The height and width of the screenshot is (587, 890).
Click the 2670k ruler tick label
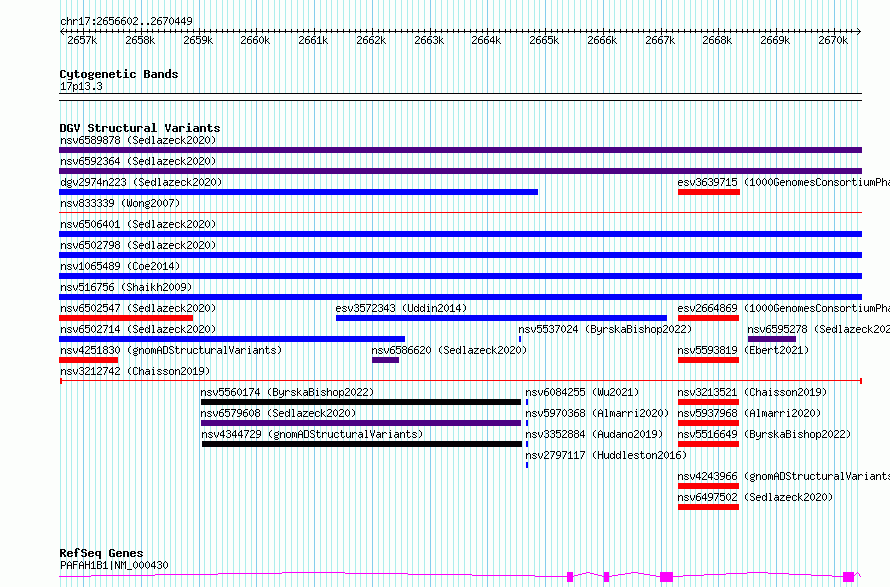pos(833,41)
